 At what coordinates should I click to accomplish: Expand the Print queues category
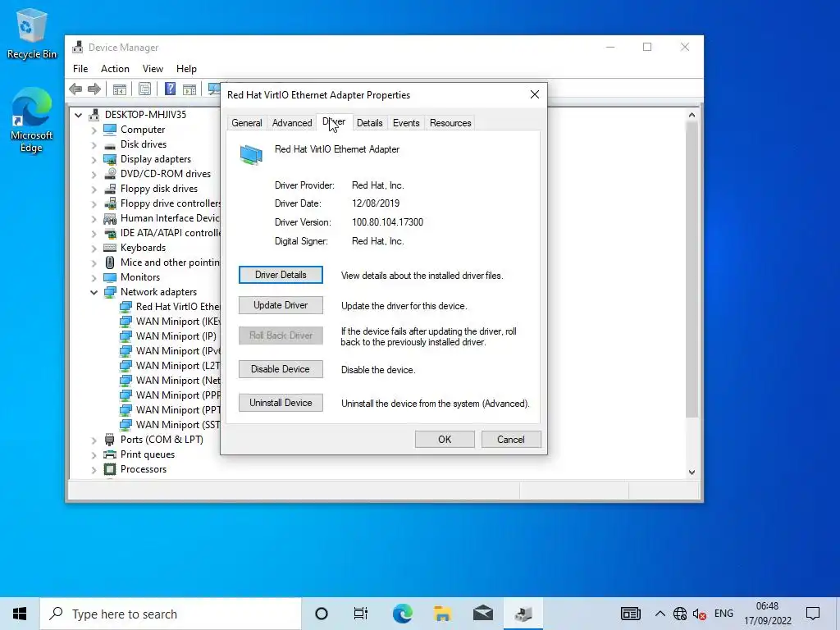[x=94, y=454]
